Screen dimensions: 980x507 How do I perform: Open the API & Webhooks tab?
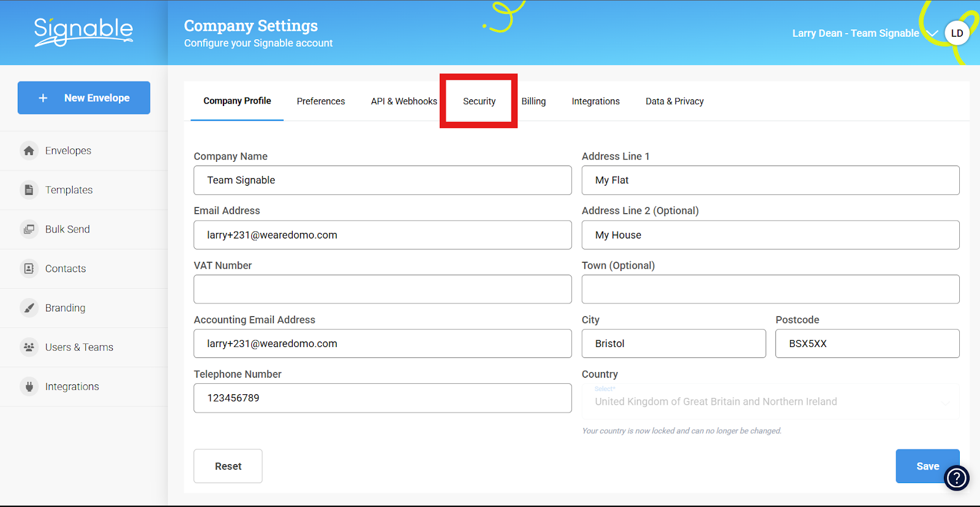(x=404, y=101)
